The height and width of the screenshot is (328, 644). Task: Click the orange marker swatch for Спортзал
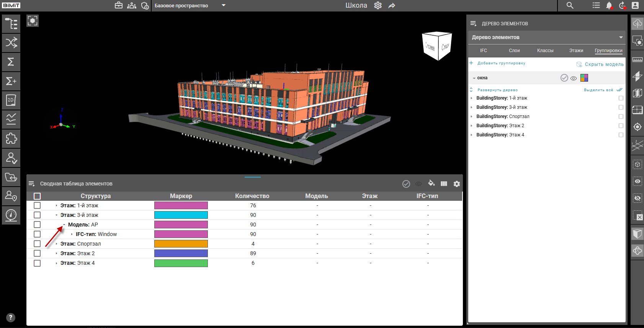point(181,244)
